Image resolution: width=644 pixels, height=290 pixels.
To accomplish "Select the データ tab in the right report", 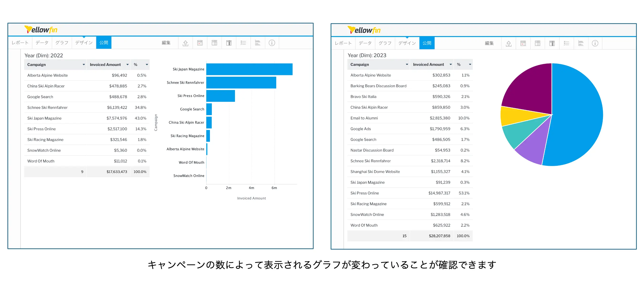I will [x=365, y=43].
